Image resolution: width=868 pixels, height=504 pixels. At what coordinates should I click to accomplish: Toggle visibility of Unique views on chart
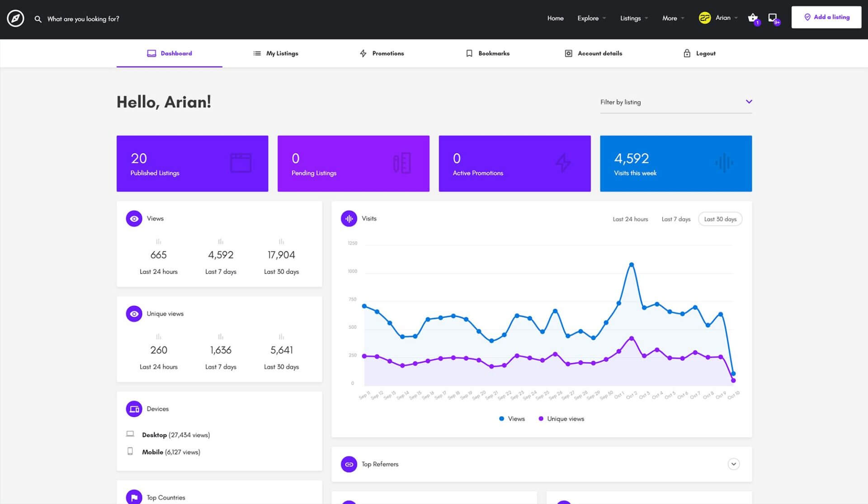pos(561,418)
